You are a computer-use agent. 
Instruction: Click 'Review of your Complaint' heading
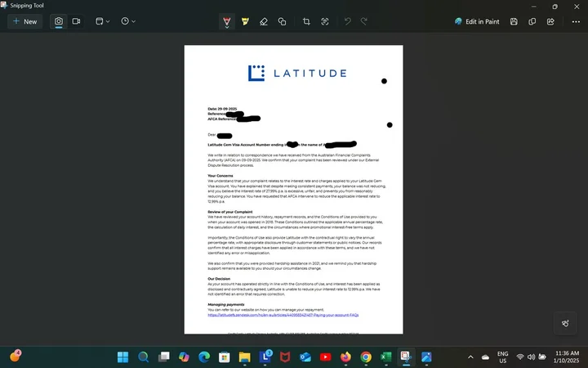coord(230,212)
